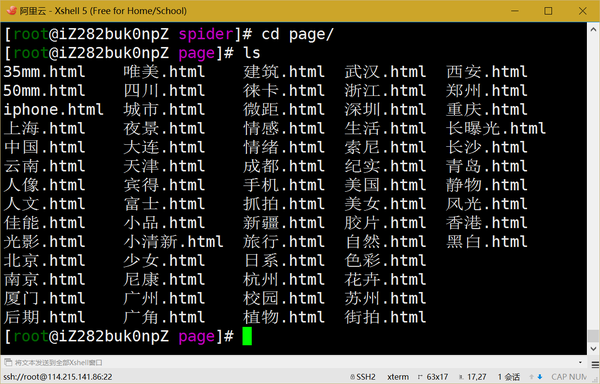Image resolution: width=600 pixels, height=384 pixels.
Task: Click the green terminal cursor block
Action: (x=247, y=336)
